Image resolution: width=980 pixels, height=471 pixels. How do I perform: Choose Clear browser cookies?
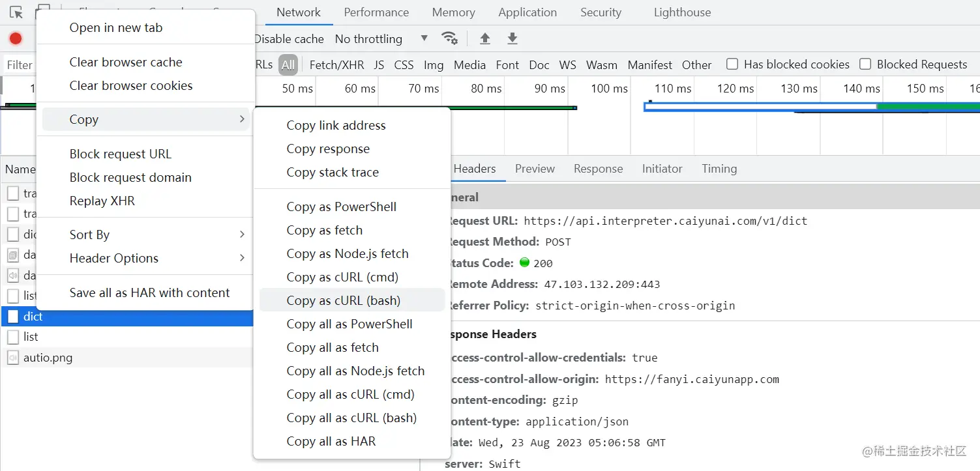click(145, 85)
